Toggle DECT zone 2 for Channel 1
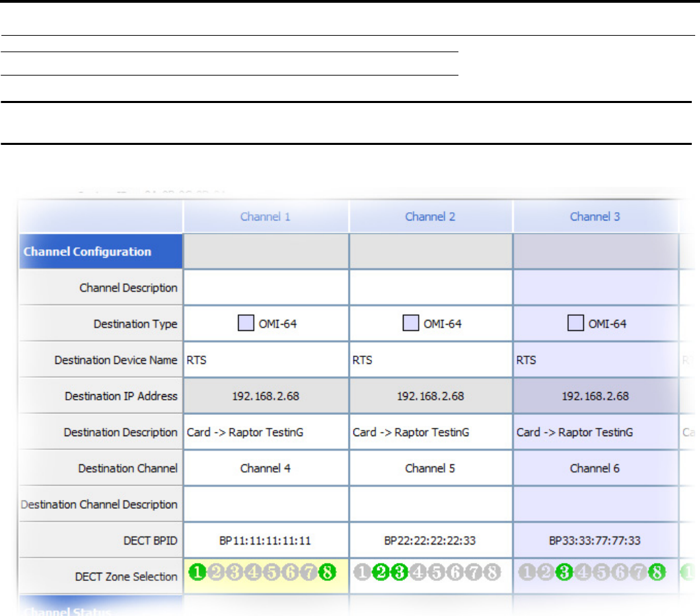This screenshot has height=616, width=700. coord(216,572)
